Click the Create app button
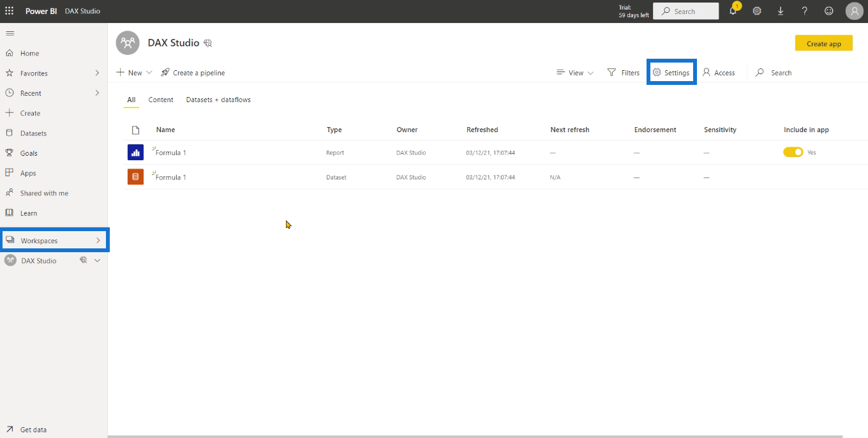This screenshot has height=438, width=868. coord(824,43)
